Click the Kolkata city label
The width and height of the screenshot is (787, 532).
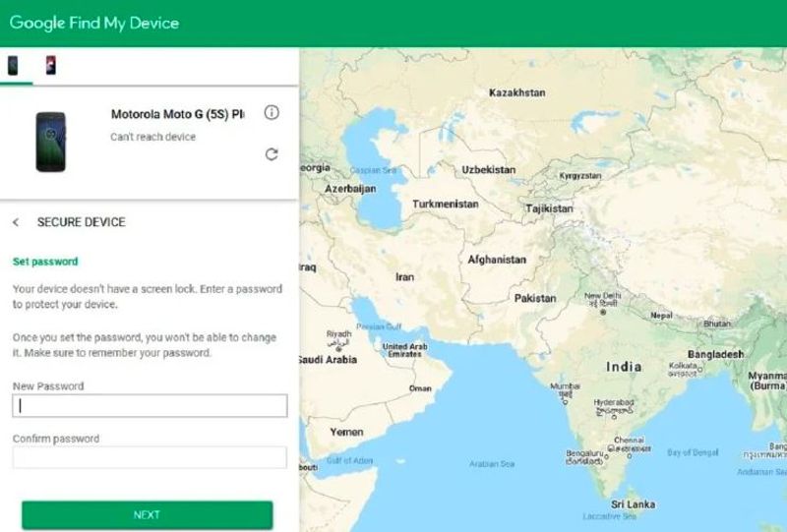tap(682, 366)
